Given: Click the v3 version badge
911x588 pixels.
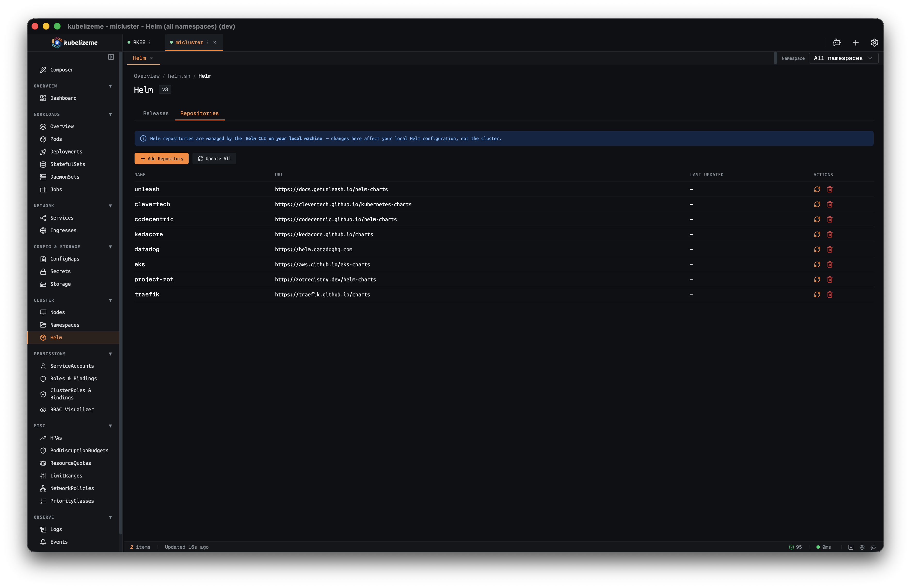Looking at the screenshot, I should tap(165, 89).
